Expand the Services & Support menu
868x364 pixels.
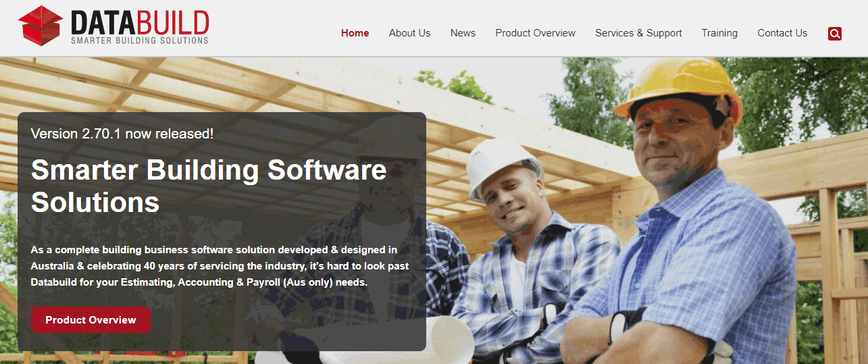[638, 33]
